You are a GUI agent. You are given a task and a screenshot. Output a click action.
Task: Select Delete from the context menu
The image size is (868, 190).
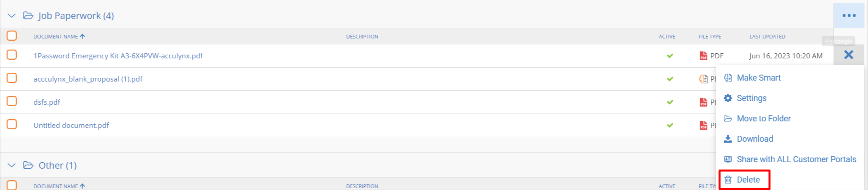(x=748, y=180)
